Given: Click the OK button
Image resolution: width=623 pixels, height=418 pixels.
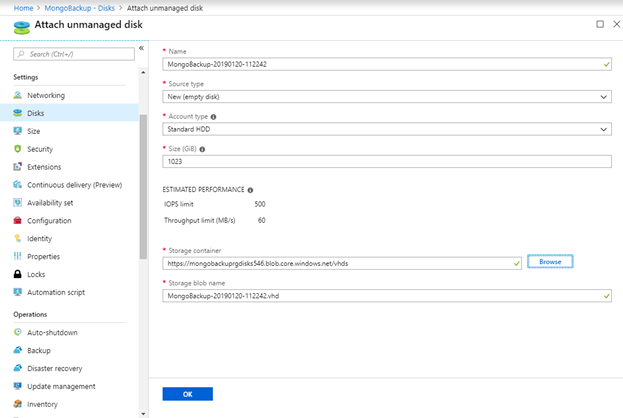Looking at the screenshot, I should [188, 394].
